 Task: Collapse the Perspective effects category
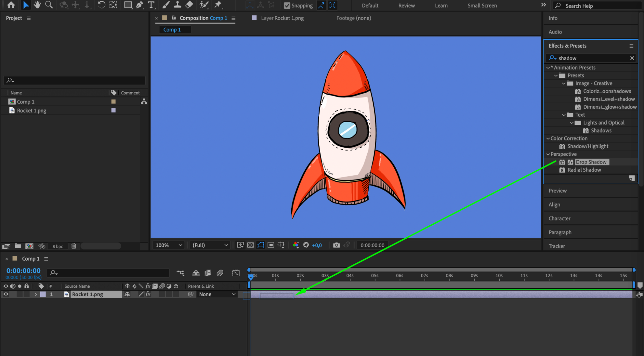pyautogui.click(x=548, y=154)
